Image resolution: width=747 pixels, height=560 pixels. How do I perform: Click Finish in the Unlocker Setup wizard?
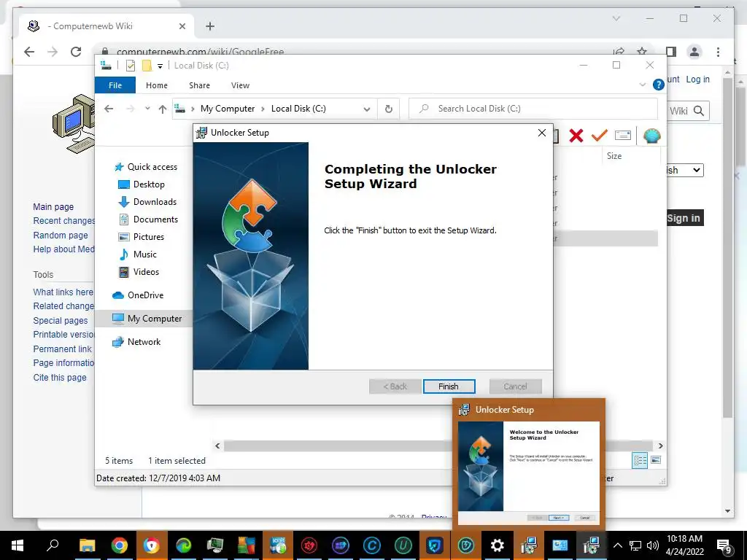pyautogui.click(x=449, y=386)
